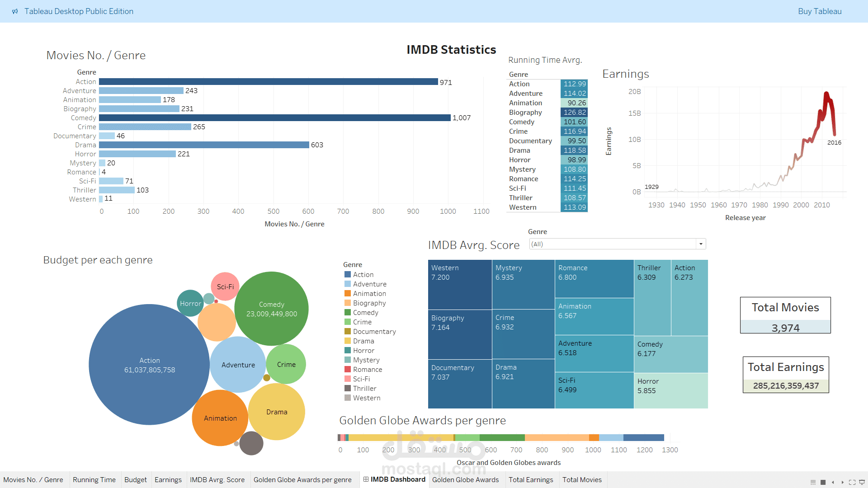Click the Action color swatch in the Genre legend
The width and height of the screenshot is (868, 488).
point(348,274)
